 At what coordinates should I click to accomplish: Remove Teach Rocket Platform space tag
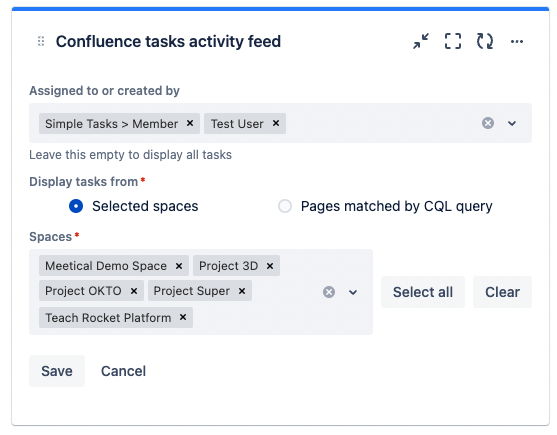coord(183,317)
